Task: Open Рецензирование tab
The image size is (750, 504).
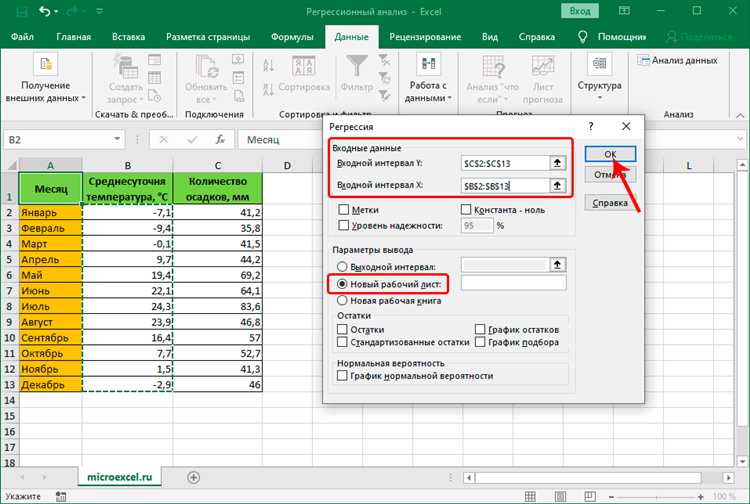Action: [425, 37]
